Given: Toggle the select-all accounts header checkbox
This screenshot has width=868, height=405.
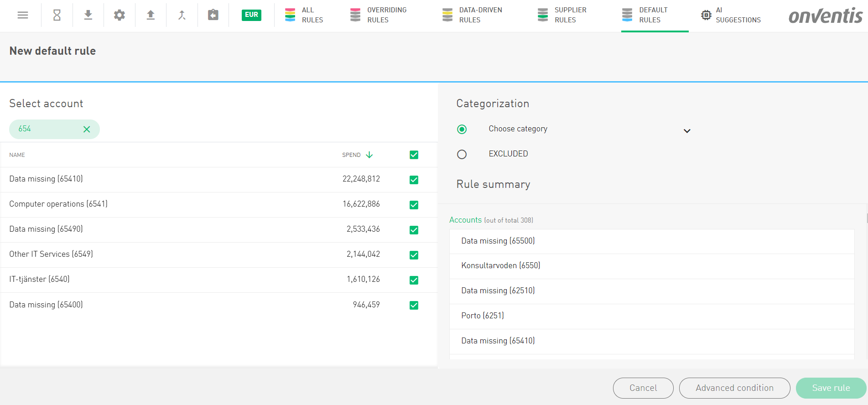Looking at the screenshot, I should click(x=414, y=155).
